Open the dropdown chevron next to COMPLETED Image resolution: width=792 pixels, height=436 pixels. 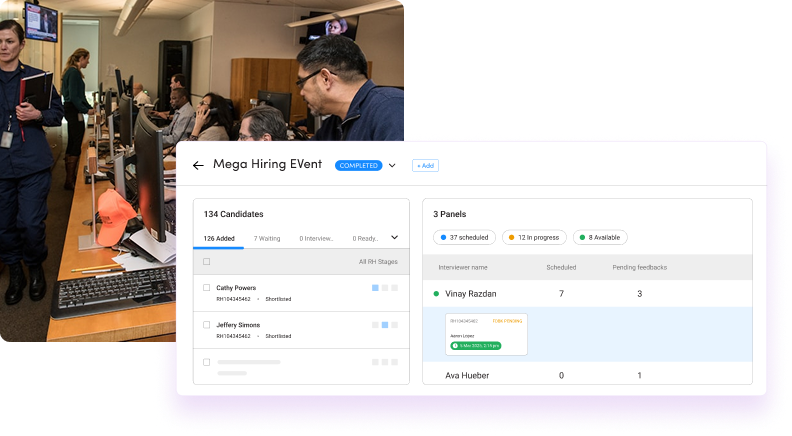(x=392, y=166)
